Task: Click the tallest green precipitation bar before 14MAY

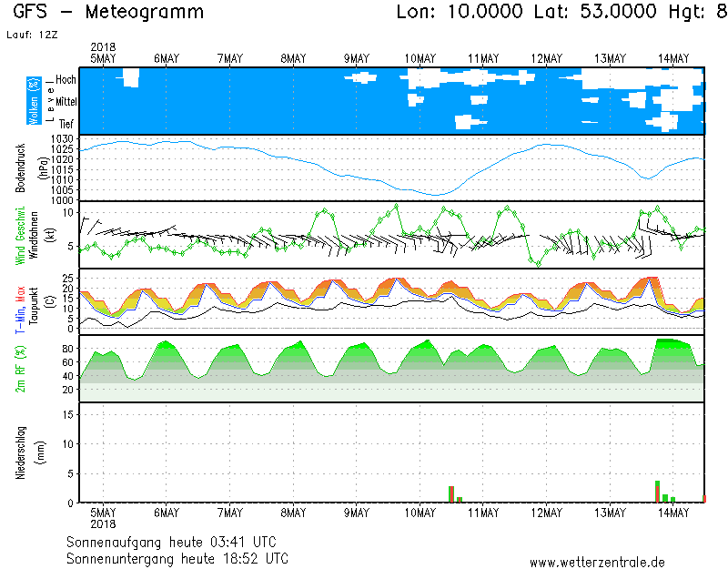Action: point(657,491)
